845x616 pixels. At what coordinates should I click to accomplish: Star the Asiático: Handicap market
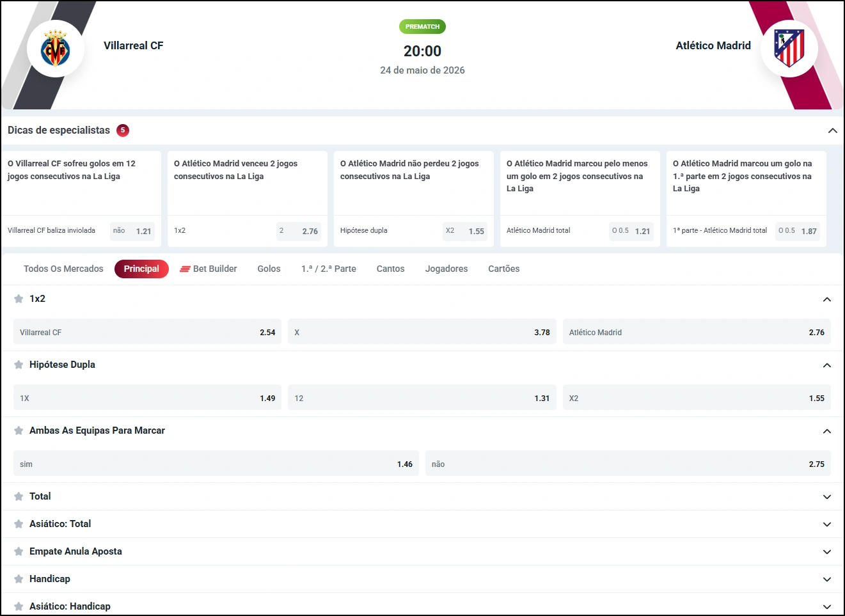pos(19,606)
